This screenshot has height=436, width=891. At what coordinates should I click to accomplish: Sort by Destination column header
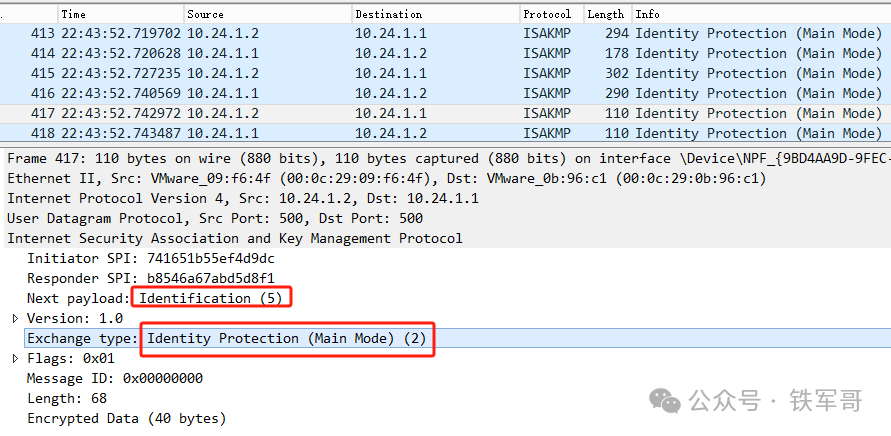coord(436,14)
